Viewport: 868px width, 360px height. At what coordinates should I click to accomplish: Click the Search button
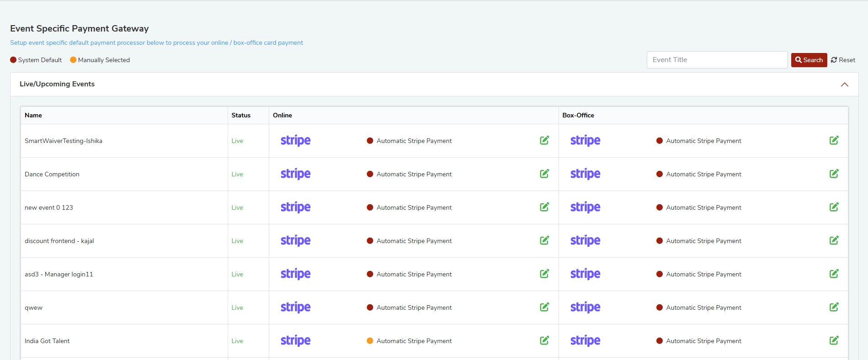[x=809, y=60]
